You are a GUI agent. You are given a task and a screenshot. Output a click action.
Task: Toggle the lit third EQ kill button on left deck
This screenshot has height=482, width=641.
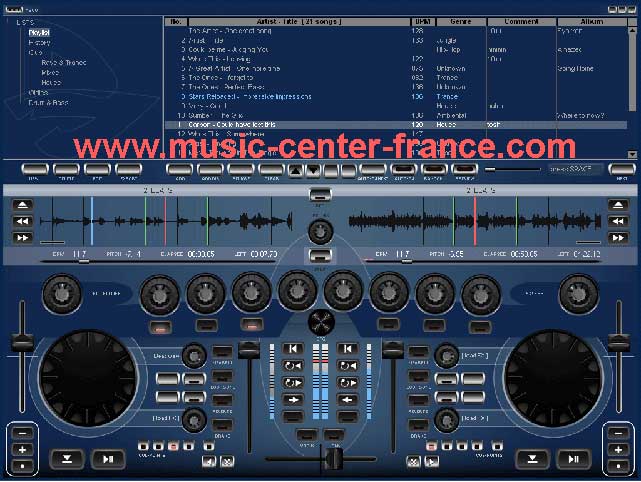pos(252,325)
